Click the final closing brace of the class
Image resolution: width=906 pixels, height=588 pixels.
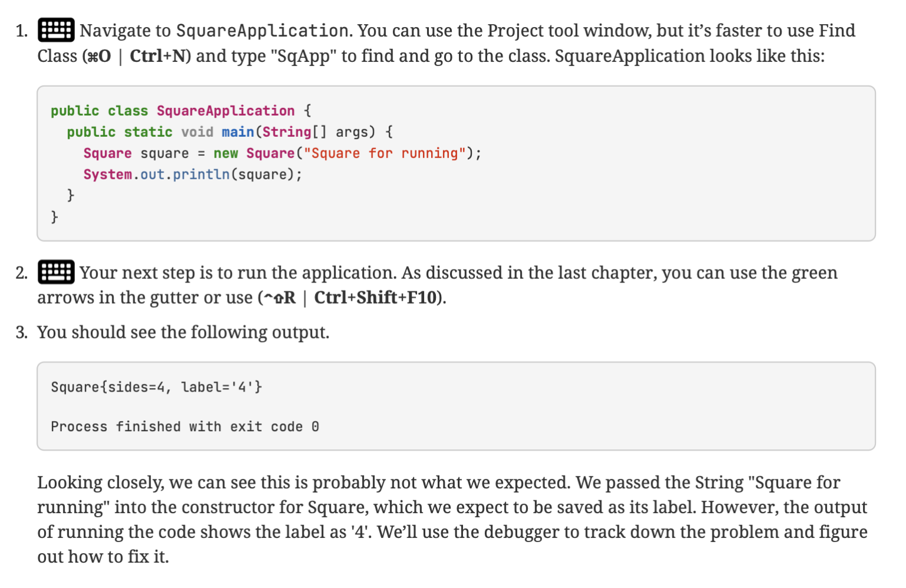tap(54, 216)
